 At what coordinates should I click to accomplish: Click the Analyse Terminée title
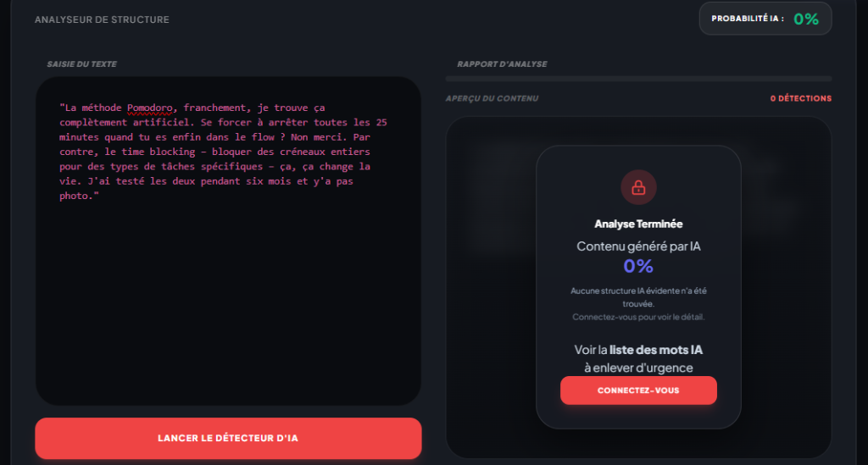tap(638, 224)
